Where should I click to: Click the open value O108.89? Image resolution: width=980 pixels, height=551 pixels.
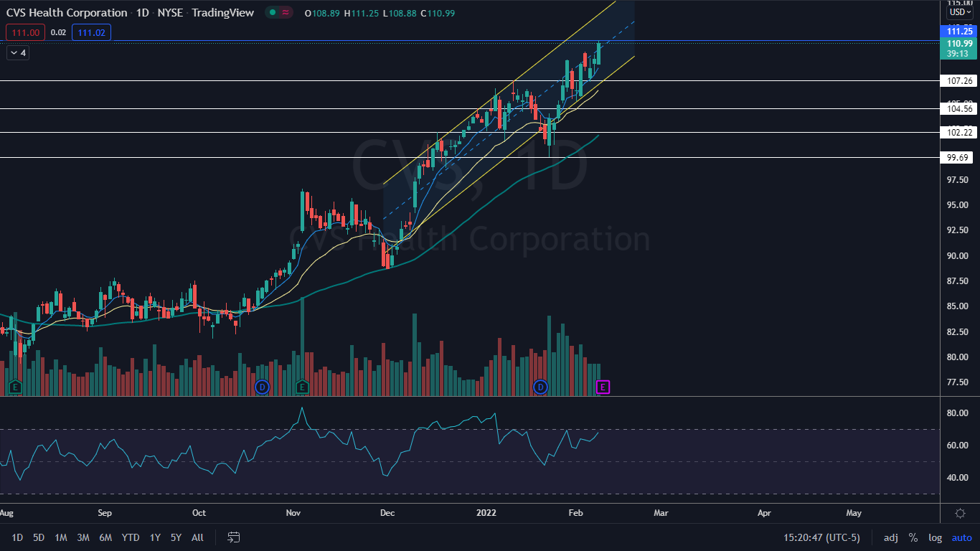point(323,13)
